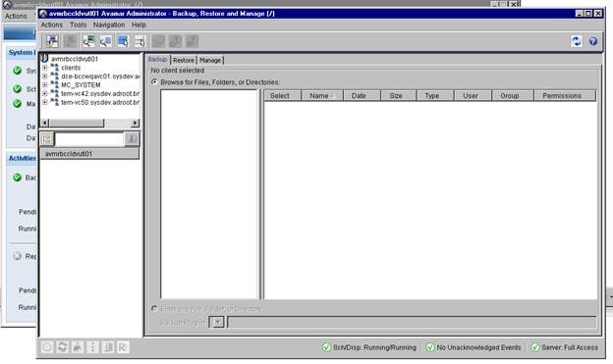Sort by the Date column header
The height and width of the screenshot is (364, 613).
tap(362, 96)
